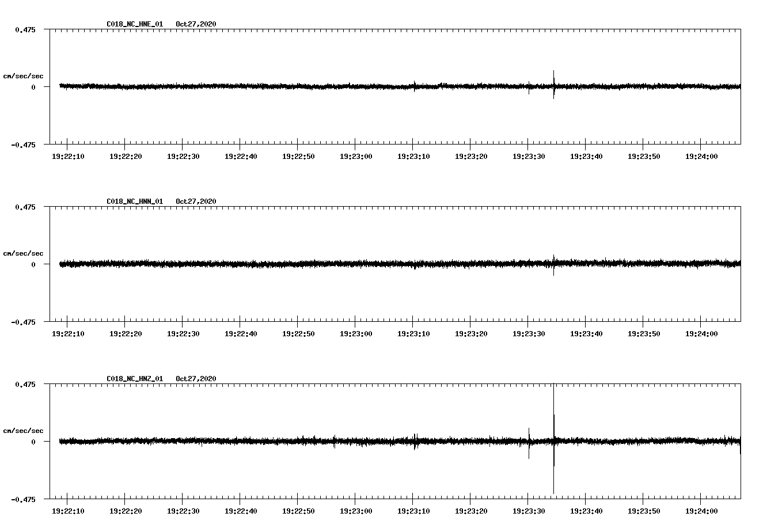Click the 19:22:10 time tick on top axis
The height and width of the screenshot is (532, 782).
[x=66, y=155]
